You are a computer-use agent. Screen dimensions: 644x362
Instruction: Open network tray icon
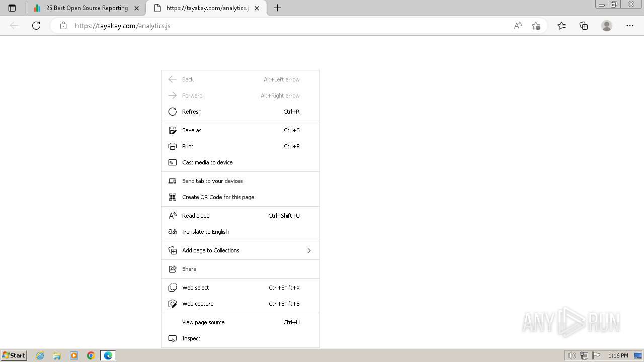click(x=584, y=355)
